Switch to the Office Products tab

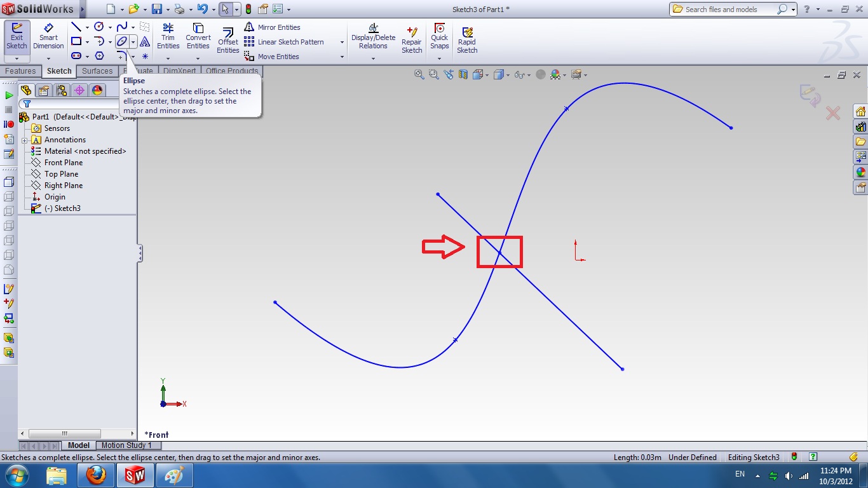point(232,71)
